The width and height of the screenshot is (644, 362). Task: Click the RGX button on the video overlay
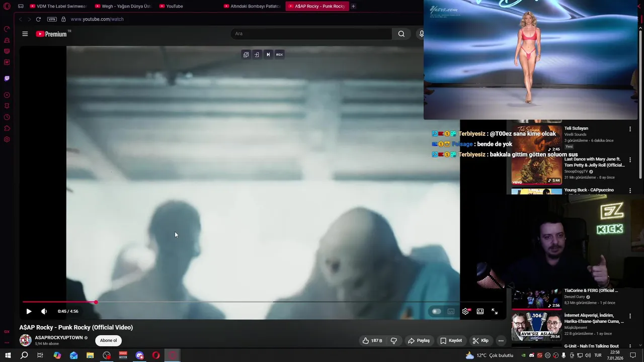[x=279, y=54]
